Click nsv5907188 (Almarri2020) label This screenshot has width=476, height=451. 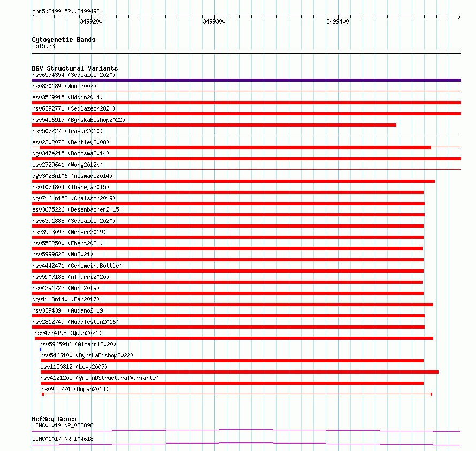(x=71, y=277)
